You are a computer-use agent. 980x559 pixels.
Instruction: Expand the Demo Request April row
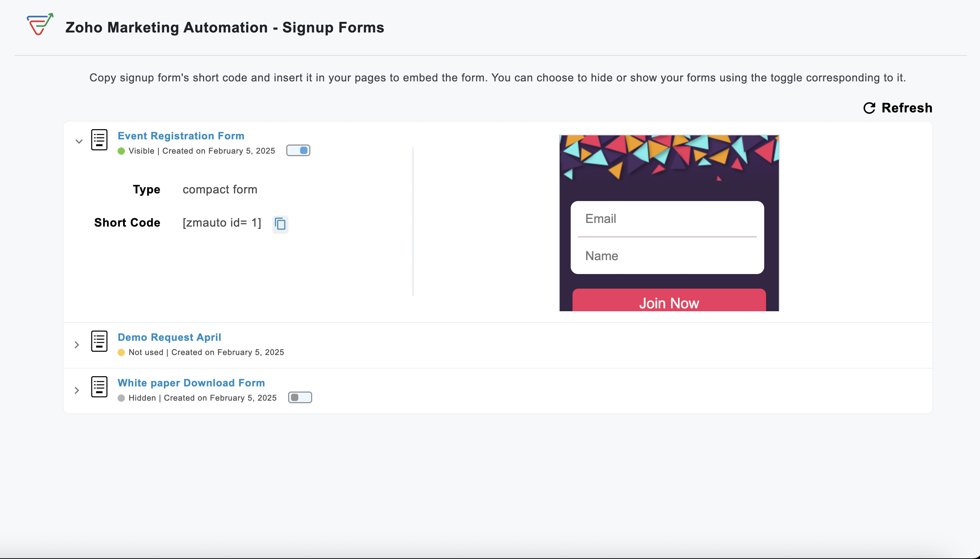pyautogui.click(x=76, y=345)
